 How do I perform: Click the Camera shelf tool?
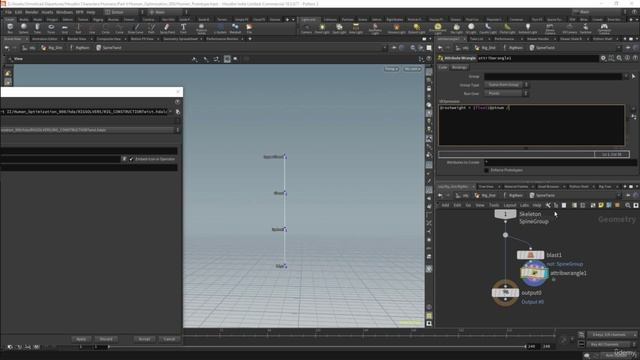coord(306,29)
